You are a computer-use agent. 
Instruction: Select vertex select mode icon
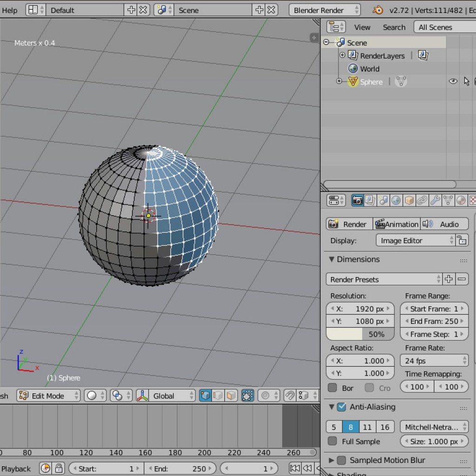(205, 396)
